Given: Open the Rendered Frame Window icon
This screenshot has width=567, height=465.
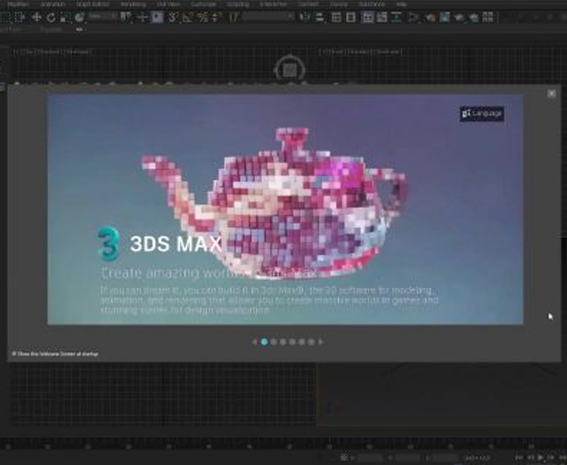Looking at the screenshot, I should click(444, 17).
